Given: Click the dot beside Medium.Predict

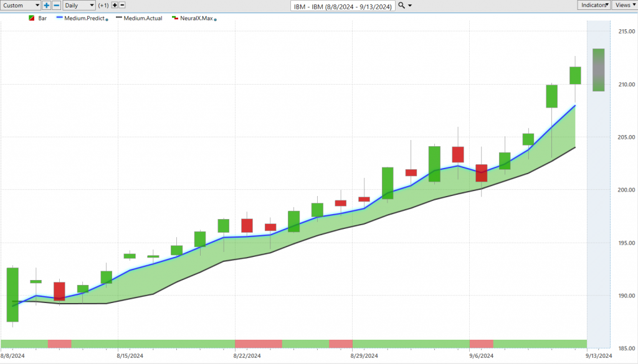Looking at the screenshot, I should click(x=107, y=19).
